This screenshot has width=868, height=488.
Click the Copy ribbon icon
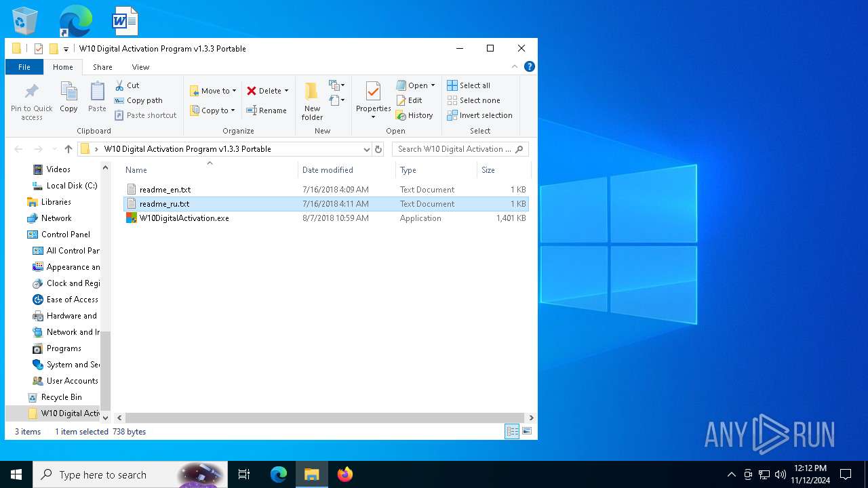coord(68,97)
